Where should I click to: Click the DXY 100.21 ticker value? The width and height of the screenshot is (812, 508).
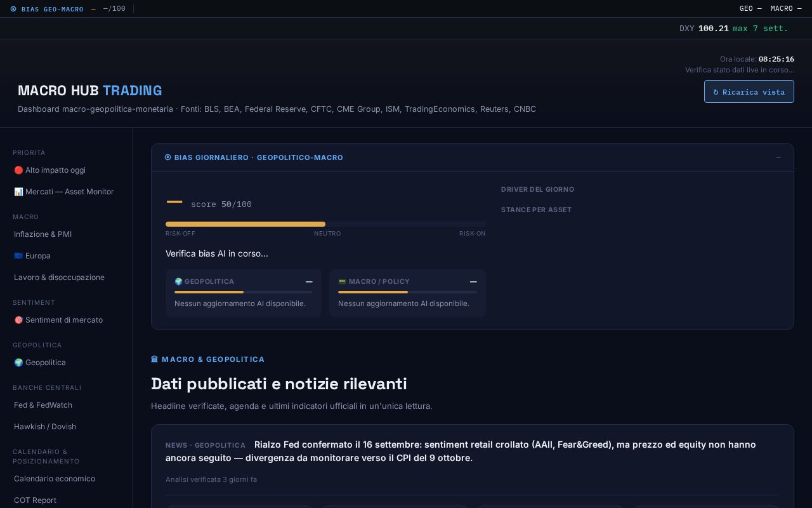point(713,29)
